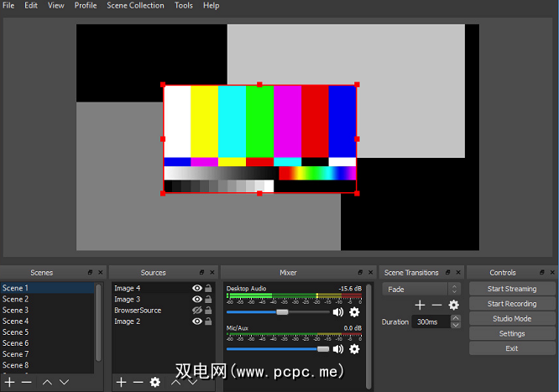Open Desktop Audio gear settings
The height and width of the screenshot is (392, 559).
pyautogui.click(x=354, y=311)
